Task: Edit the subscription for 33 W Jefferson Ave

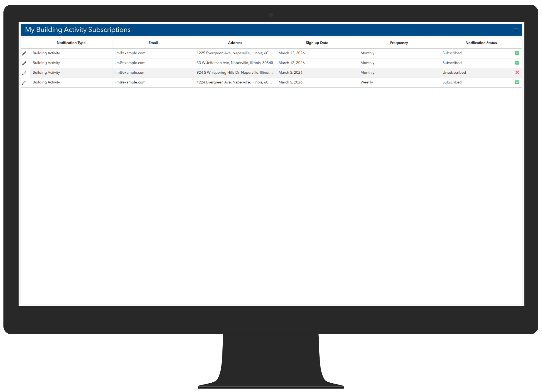Action: (24, 63)
